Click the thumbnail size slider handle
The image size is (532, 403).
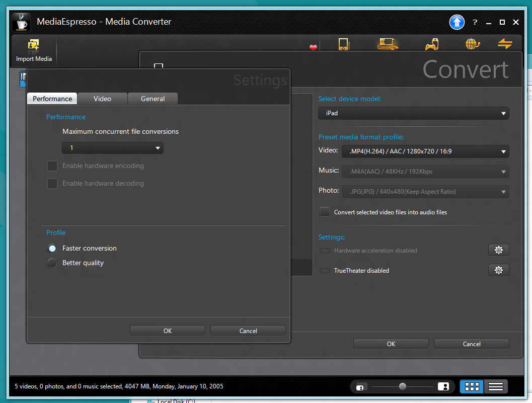pyautogui.click(x=402, y=386)
